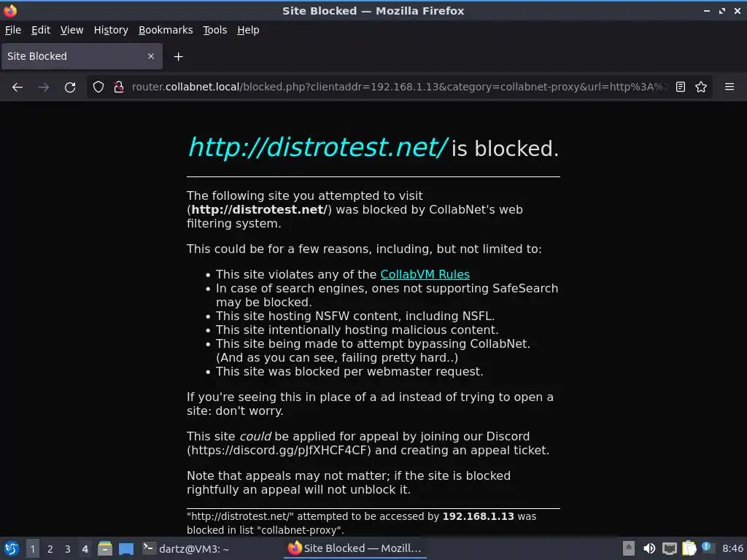The height and width of the screenshot is (560, 747).
Task: Click the 'This site was blocked per webmaster request.' bullet
Action: pyautogui.click(x=349, y=372)
